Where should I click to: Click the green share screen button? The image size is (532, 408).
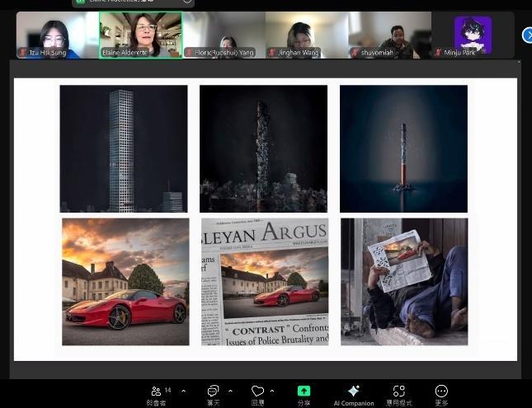(304, 391)
